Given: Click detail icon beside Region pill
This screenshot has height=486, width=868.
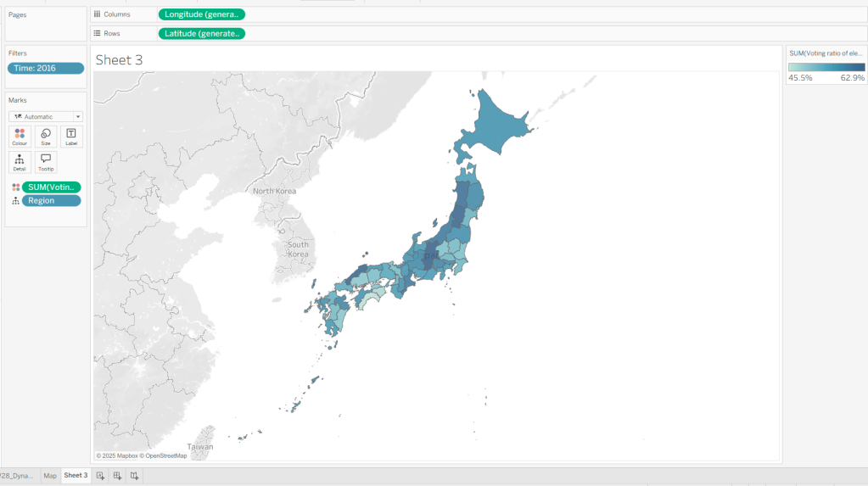Looking at the screenshot, I should tap(16, 201).
